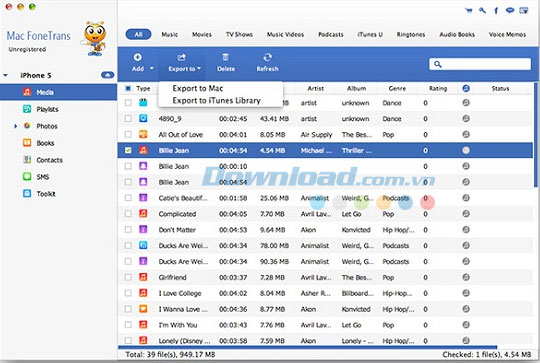Open the Add dropdown arrow
This screenshot has height=363, width=540.
152,69
